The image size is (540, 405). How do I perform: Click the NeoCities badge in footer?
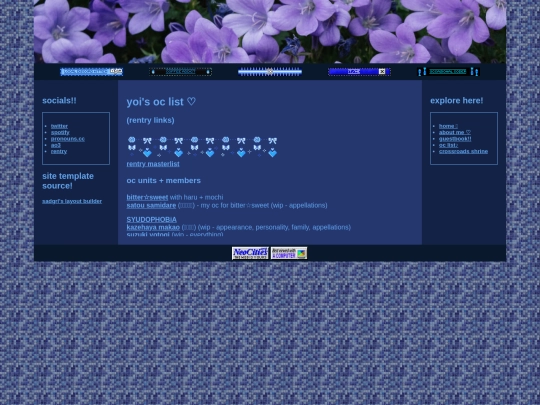click(250, 253)
